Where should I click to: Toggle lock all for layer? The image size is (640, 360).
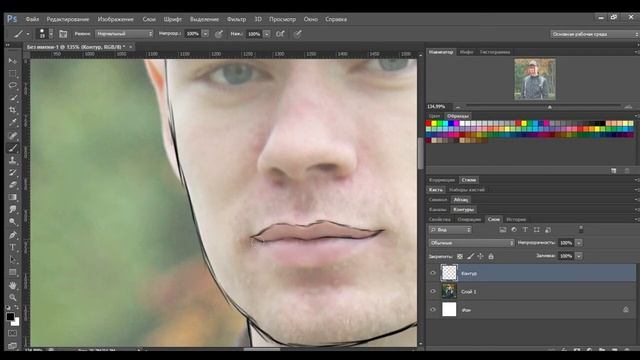[x=491, y=256]
